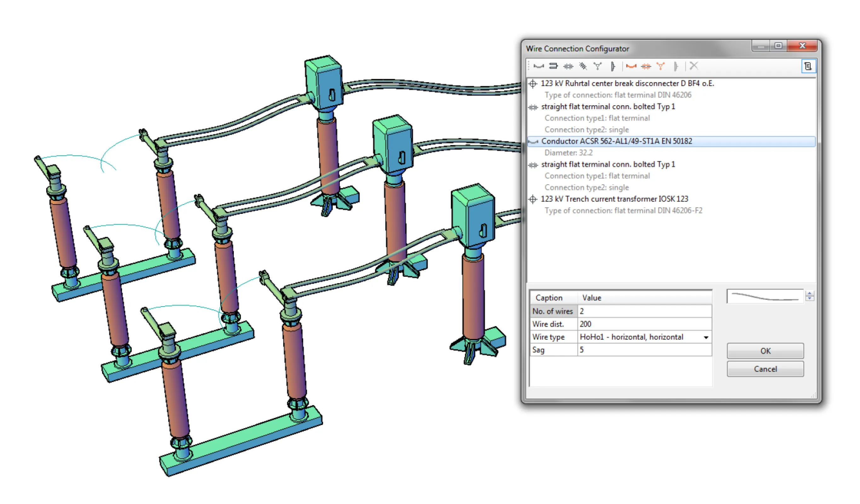860x504 pixels.
Task: Click the gray double-bar arrow connector icon
Action: pos(554,66)
